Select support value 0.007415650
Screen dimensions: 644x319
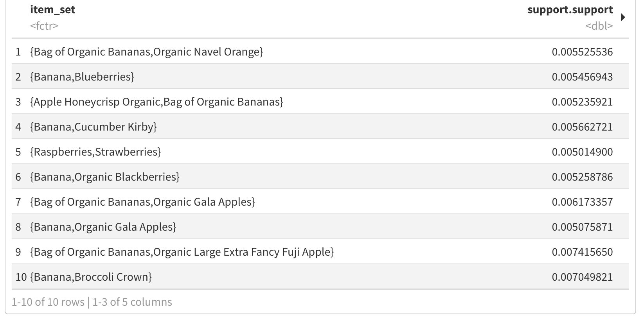tap(582, 252)
